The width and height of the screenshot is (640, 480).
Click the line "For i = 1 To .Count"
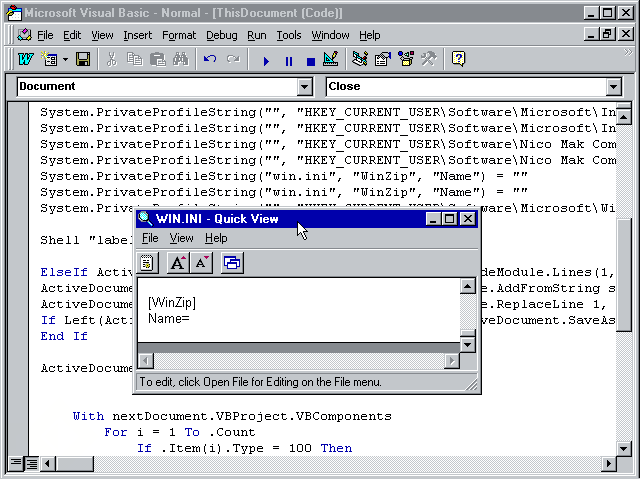click(180, 432)
